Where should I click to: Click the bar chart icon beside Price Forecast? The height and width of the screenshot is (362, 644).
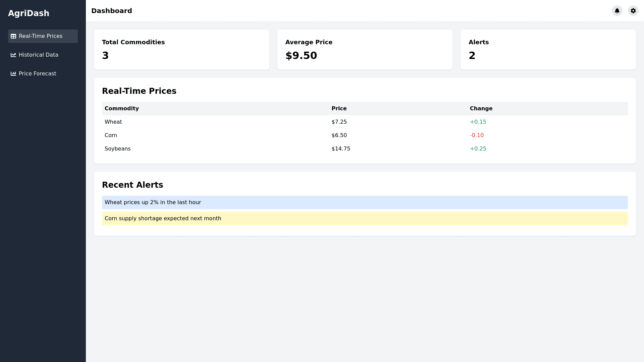coord(13,74)
